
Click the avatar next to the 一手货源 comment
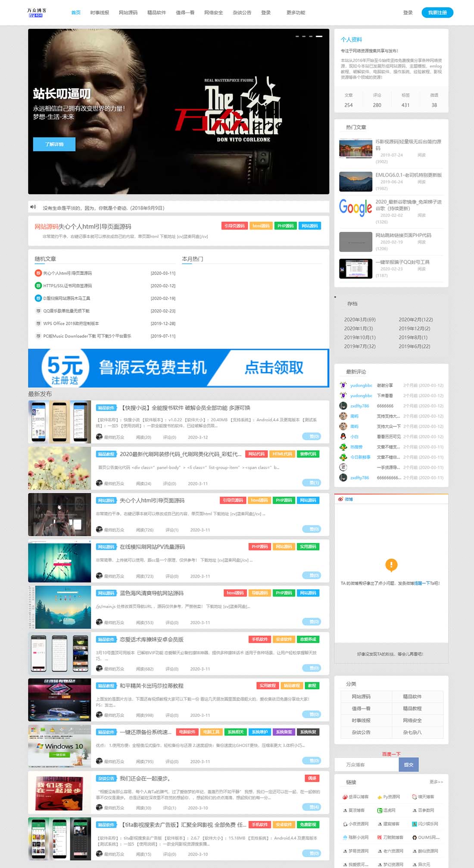tap(343, 467)
